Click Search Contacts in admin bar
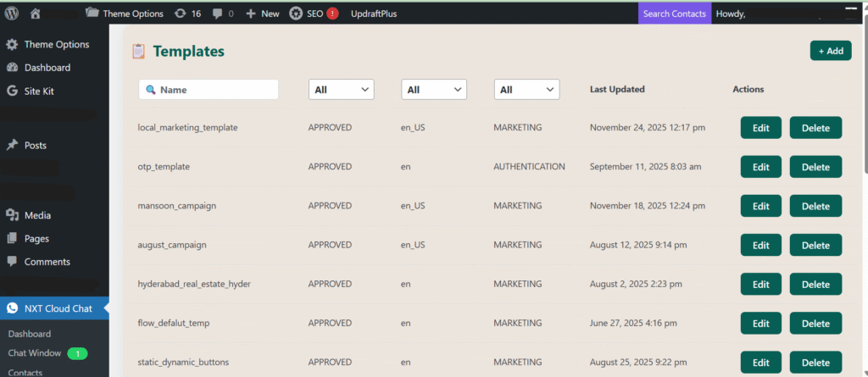The image size is (868, 377). coord(674,14)
